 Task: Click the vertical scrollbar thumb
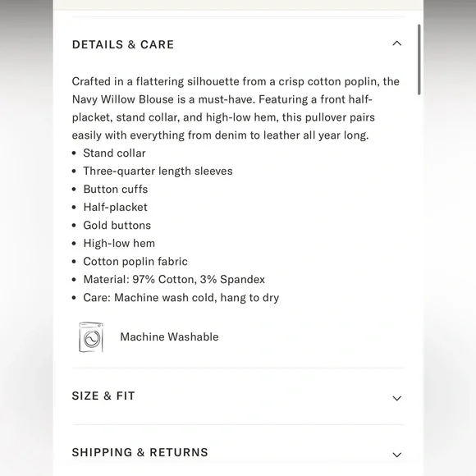click(419, 59)
